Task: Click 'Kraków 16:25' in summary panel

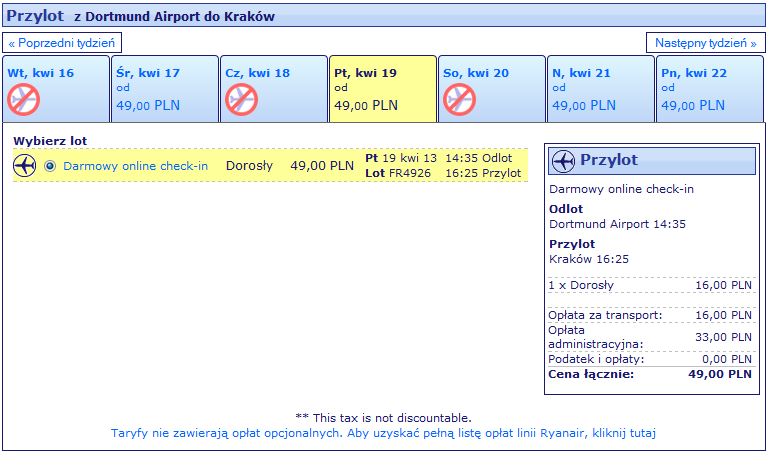Action: point(588,259)
